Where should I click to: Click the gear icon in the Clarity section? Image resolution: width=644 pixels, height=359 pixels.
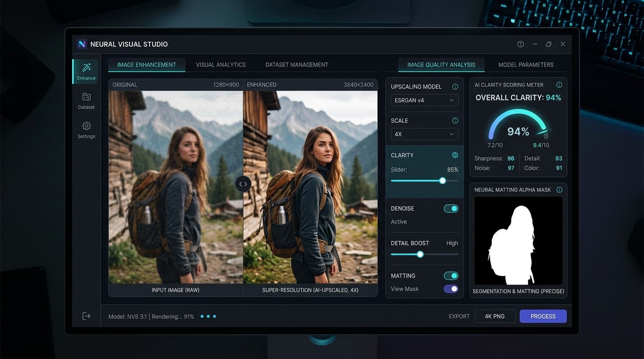point(455,155)
